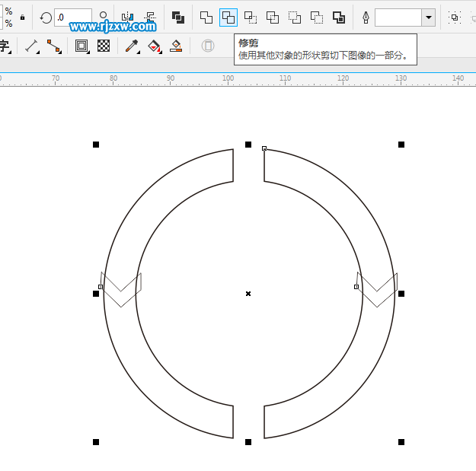Select the Text tool (字)
The width and height of the screenshot is (476, 471).
[x=5, y=46]
